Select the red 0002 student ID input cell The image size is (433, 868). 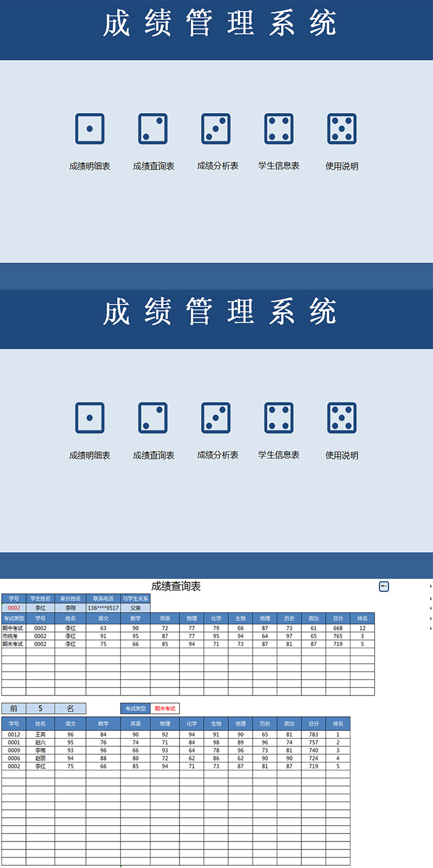(x=14, y=608)
